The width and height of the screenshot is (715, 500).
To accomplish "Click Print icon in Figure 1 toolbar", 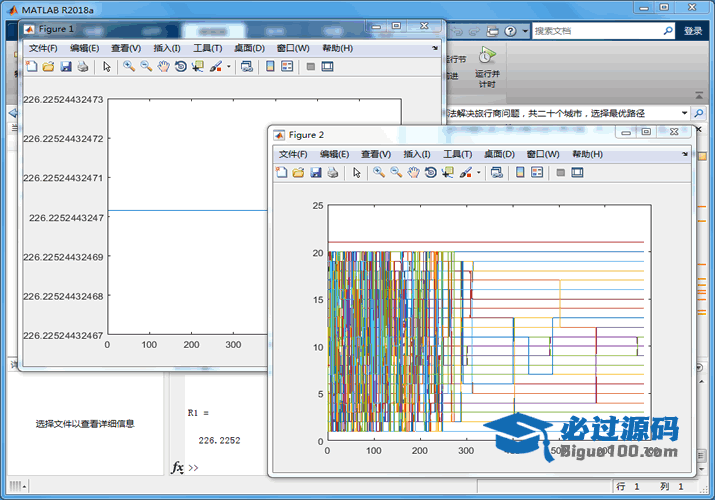I will 83,67.
